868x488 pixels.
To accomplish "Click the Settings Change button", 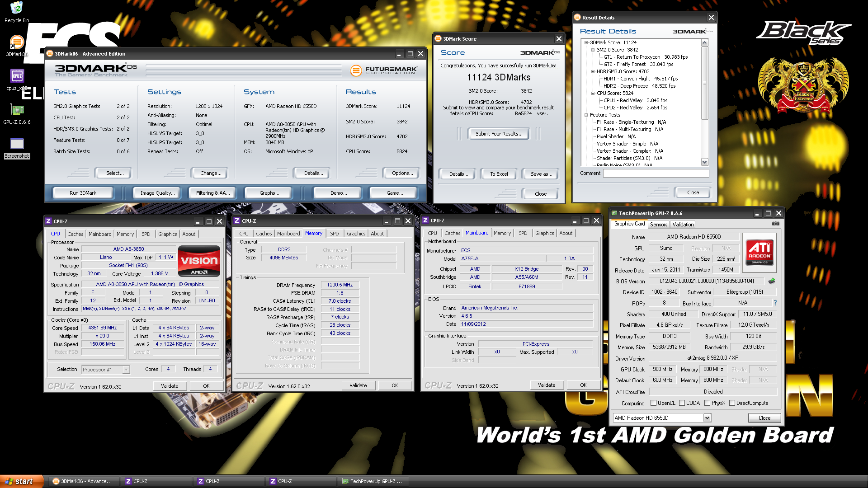I will tap(211, 173).
